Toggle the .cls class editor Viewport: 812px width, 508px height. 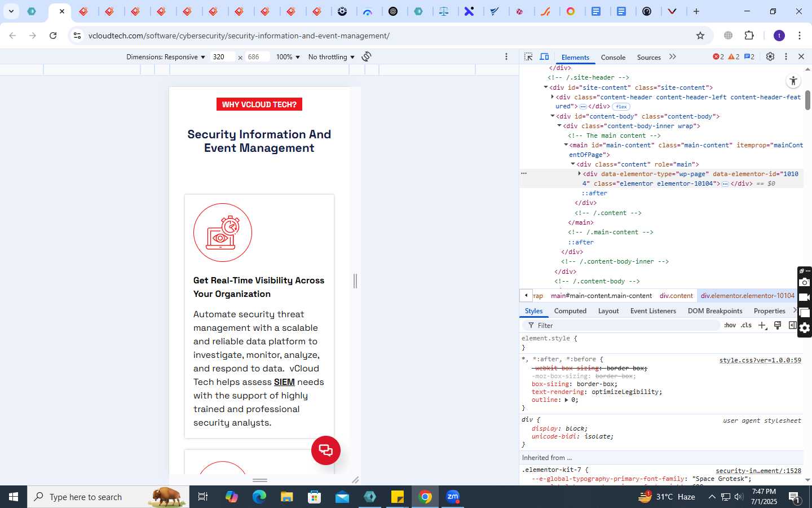point(746,325)
